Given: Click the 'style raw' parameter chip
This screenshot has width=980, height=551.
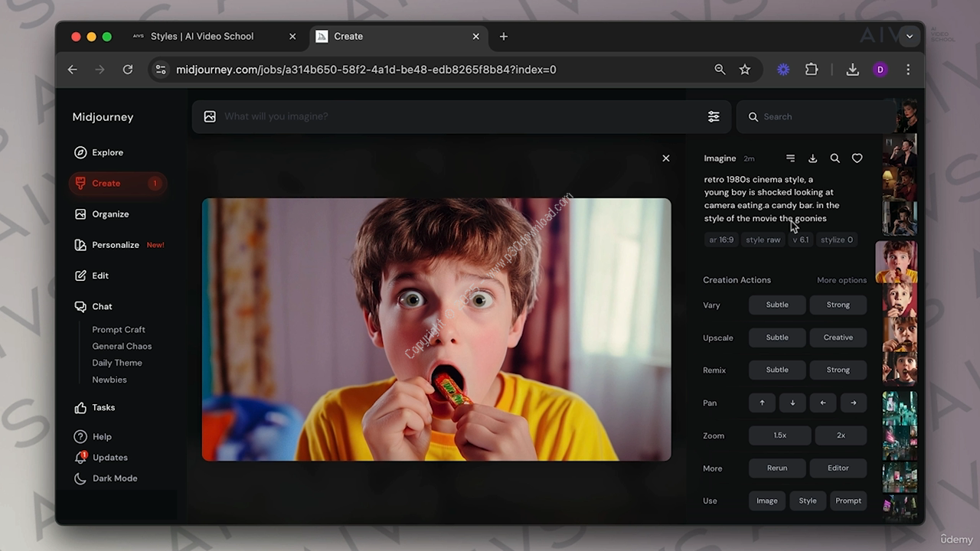Looking at the screenshot, I should 763,240.
